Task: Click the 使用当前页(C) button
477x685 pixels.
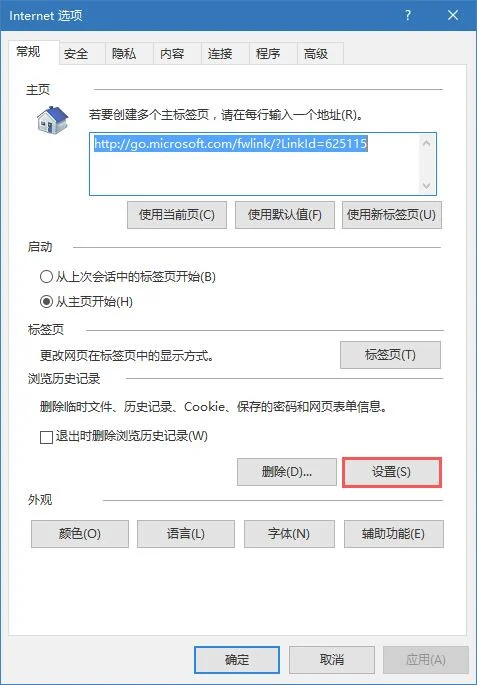Action: click(177, 214)
